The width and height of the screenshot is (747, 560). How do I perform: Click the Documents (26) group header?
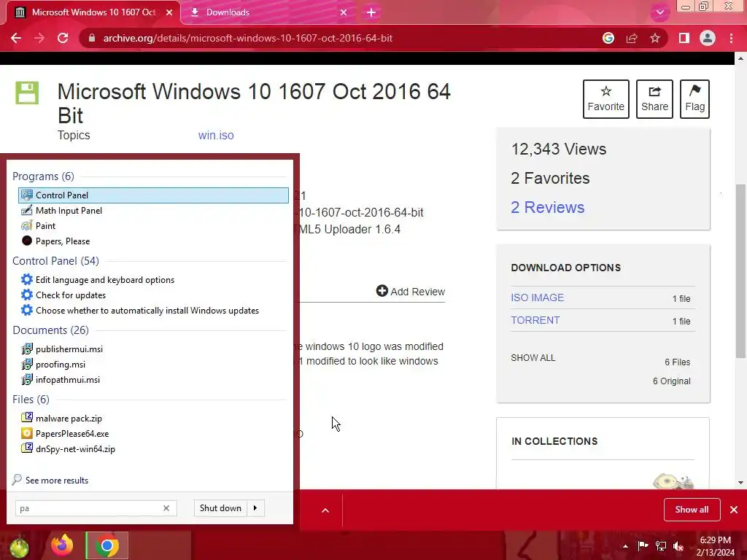point(50,330)
